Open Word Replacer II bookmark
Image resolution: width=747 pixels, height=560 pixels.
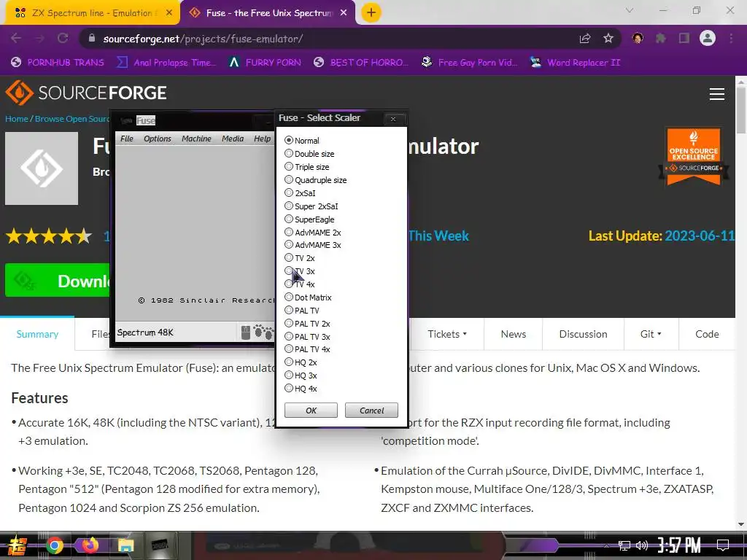pyautogui.click(x=575, y=63)
